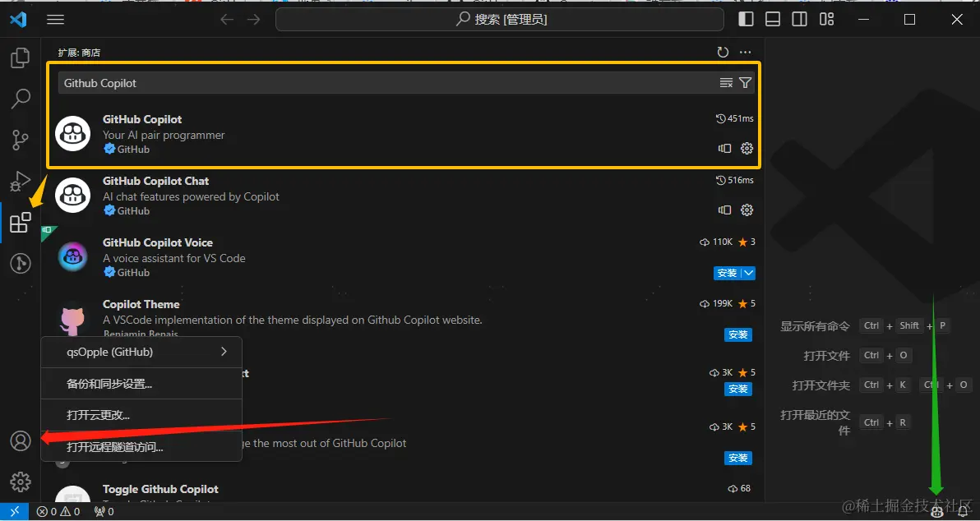Click the 打开文件夹 welcome text
The height and width of the screenshot is (521, 980).
point(821,385)
